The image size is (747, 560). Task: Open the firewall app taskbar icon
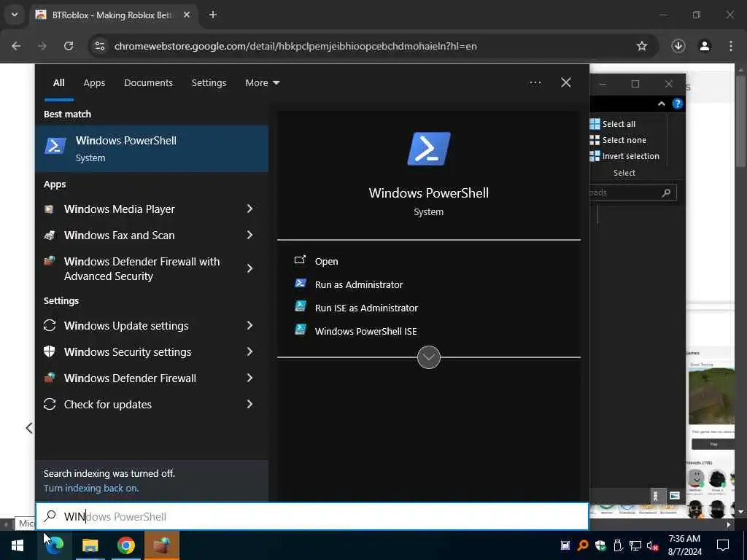click(x=161, y=545)
